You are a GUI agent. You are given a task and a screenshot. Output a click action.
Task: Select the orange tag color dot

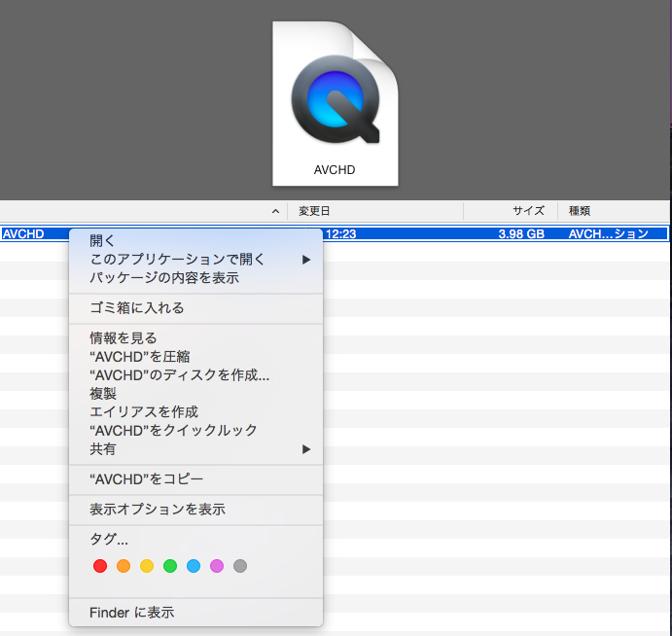pyautogui.click(x=123, y=566)
